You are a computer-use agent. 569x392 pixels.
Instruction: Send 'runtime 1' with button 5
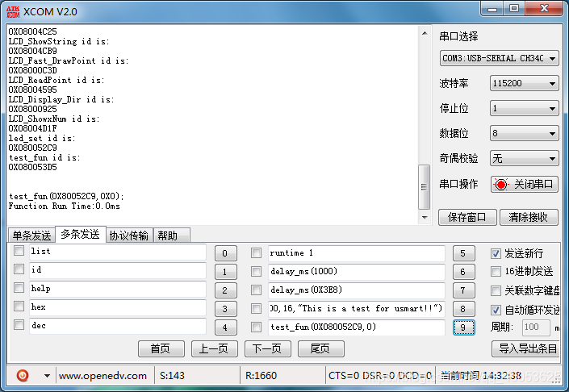463,253
